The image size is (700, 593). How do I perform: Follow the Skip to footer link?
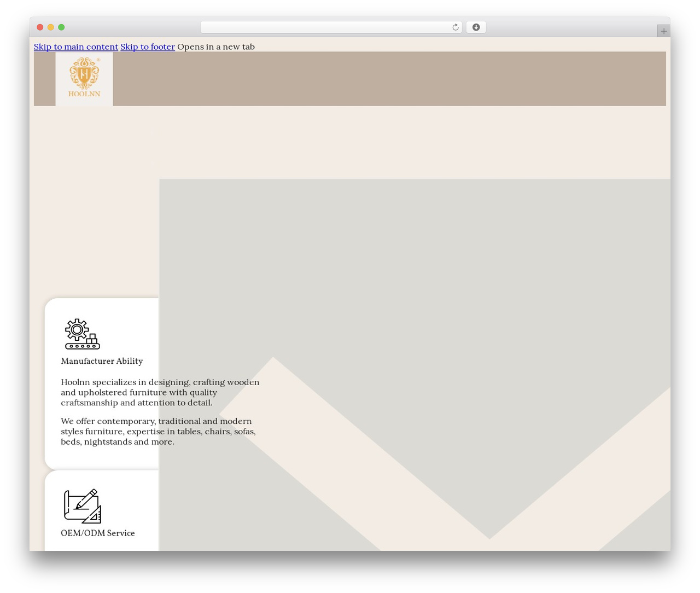click(148, 46)
